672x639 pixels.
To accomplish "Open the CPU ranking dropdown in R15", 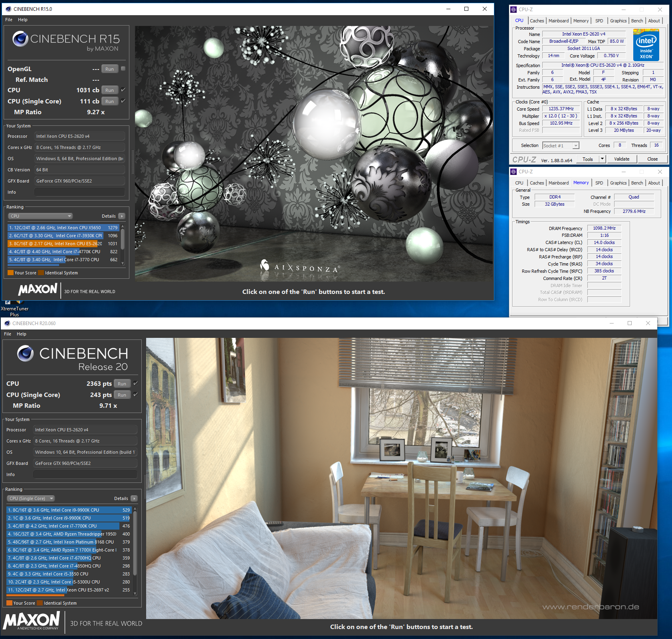I will tap(40, 216).
